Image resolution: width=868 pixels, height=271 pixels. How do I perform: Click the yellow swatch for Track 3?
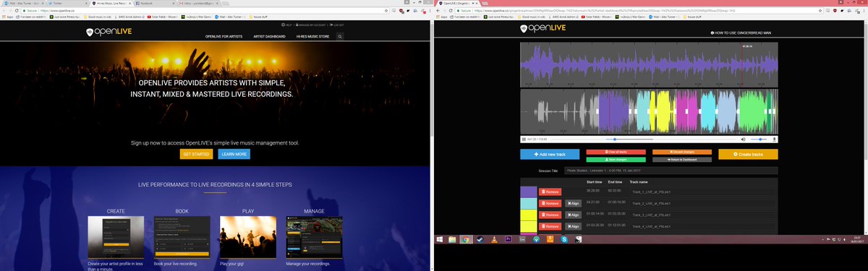tap(529, 215)
